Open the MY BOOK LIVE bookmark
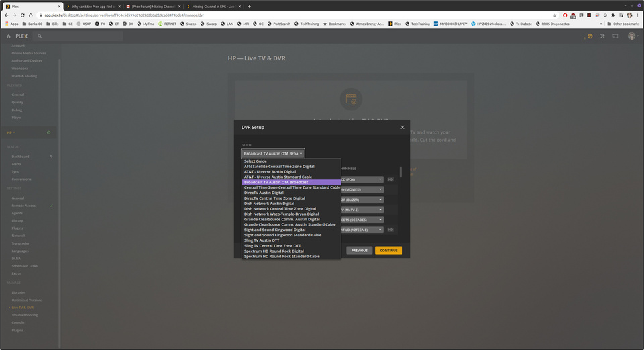644x350 pixels. click(450, 24)
